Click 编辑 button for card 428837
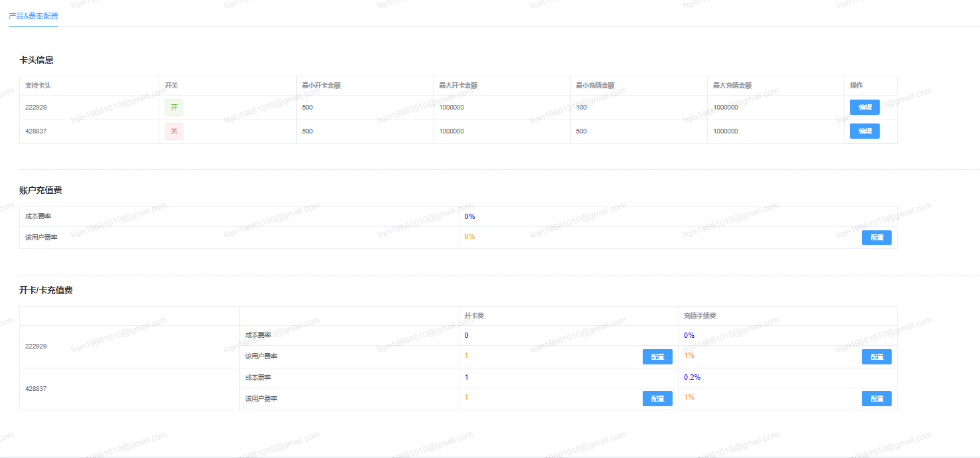 864,131
